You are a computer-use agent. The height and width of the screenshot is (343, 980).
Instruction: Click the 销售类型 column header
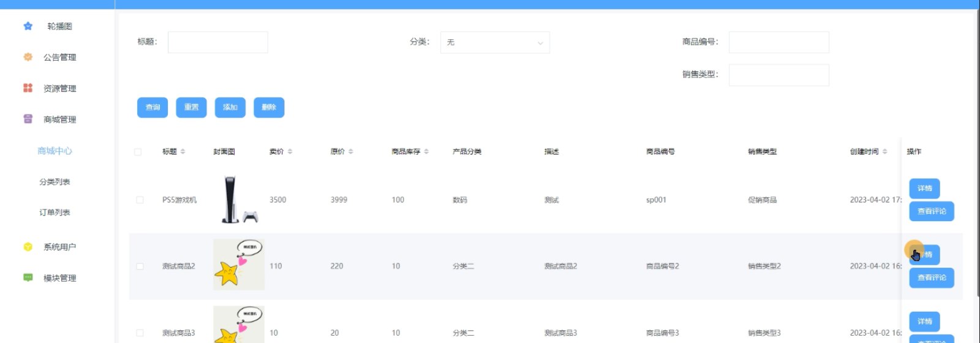tap(762, 152)
